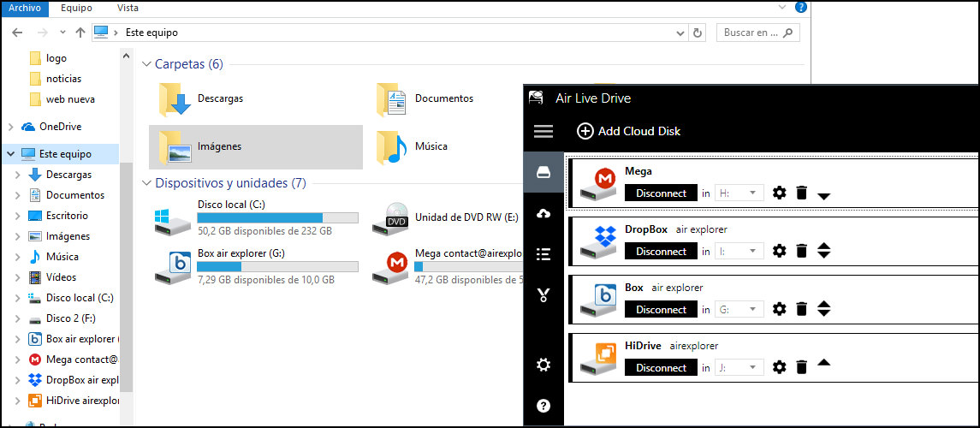Refresh the Explorer address bar
This screenshot has width=980, height=428.
pos(698,33)
